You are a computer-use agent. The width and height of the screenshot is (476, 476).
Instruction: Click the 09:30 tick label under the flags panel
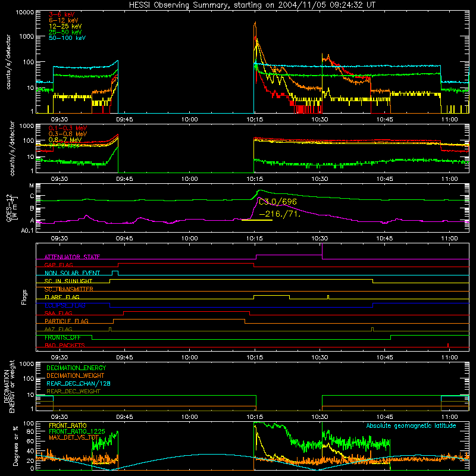click(x=59, y=358)
